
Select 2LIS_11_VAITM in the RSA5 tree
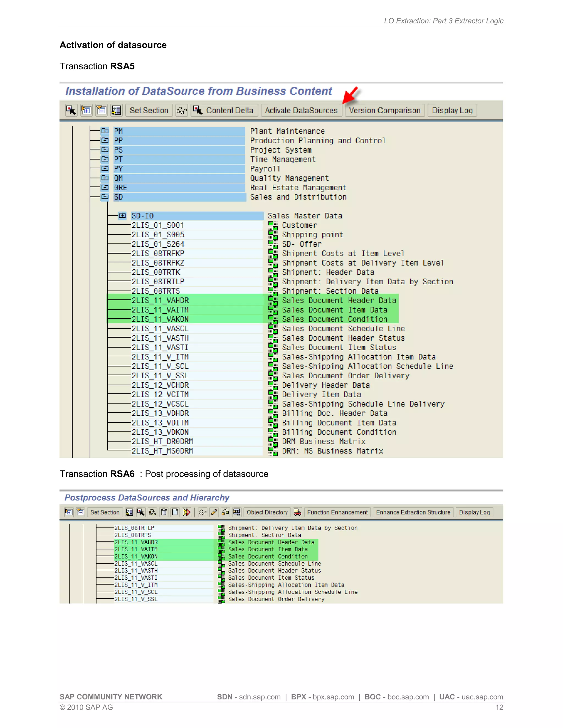(160, 310)
